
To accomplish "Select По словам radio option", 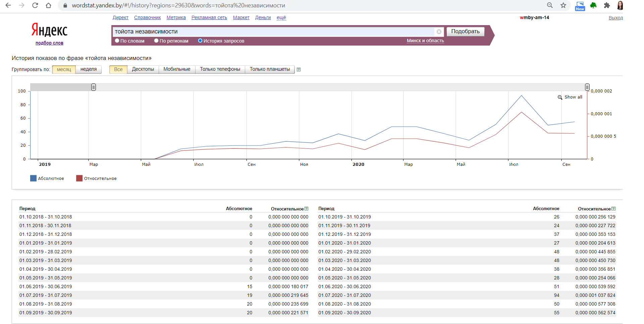I will (x=117, y=41).
